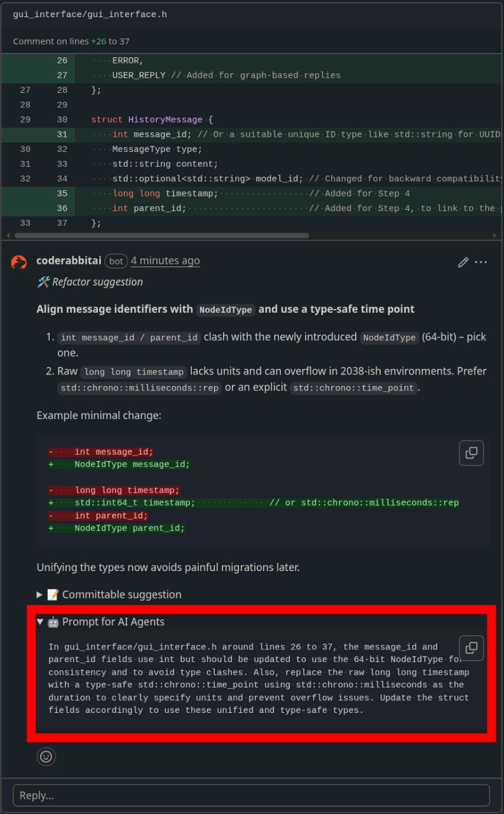Click the memo emoji beside Committable suggestion
Viewport: 504px width, 814px height.
coord(53,595)
